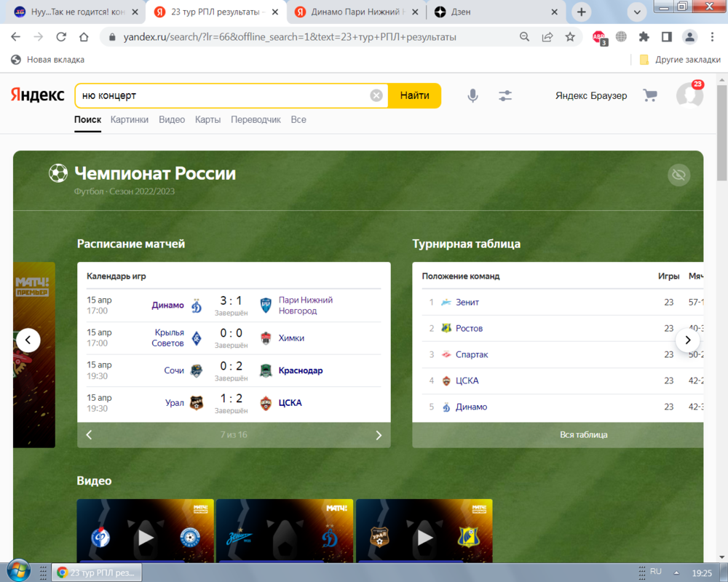Bookmark this page with the star icon
Viewport: 728px width, 582px height.
(x=570, y=37)
